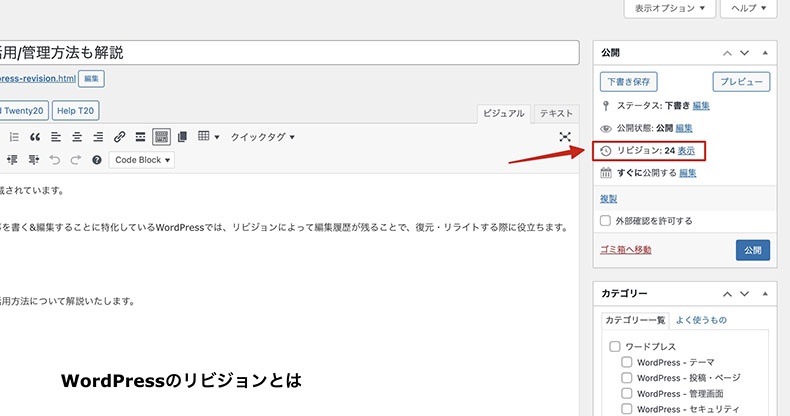Viewport: 790px width, 416px height.
Task: Undo the last edit
Action: coord(54,160)
